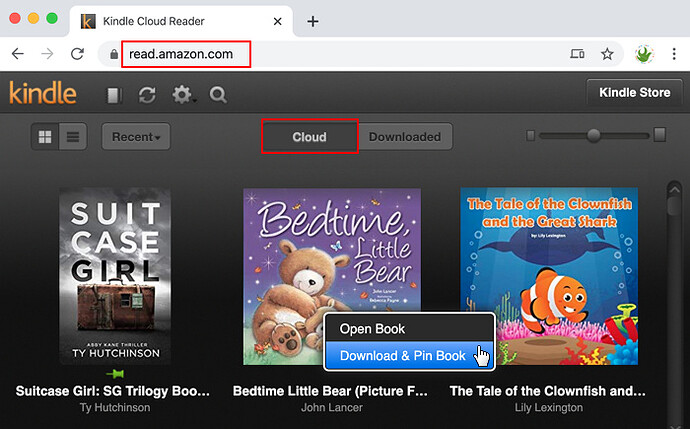Click the Kindle search magnifier icon
The image size is (690, 429).
tap(218, 94)
